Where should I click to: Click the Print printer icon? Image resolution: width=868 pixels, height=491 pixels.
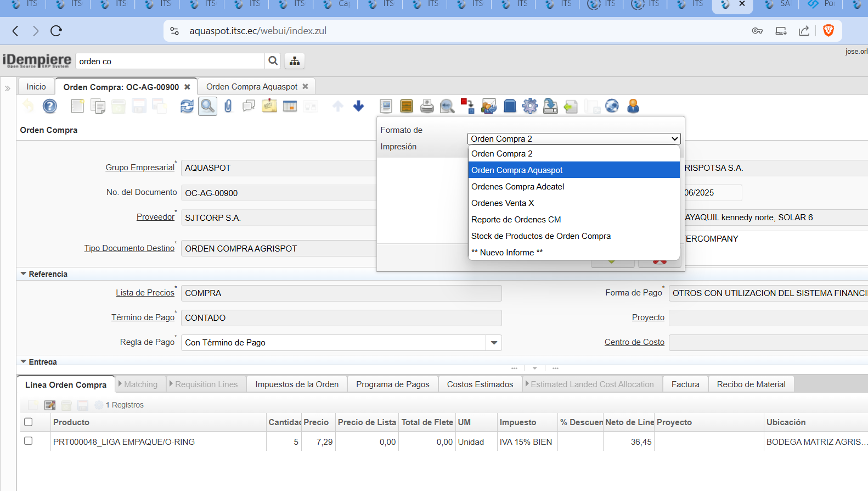[x=427, y=106]
